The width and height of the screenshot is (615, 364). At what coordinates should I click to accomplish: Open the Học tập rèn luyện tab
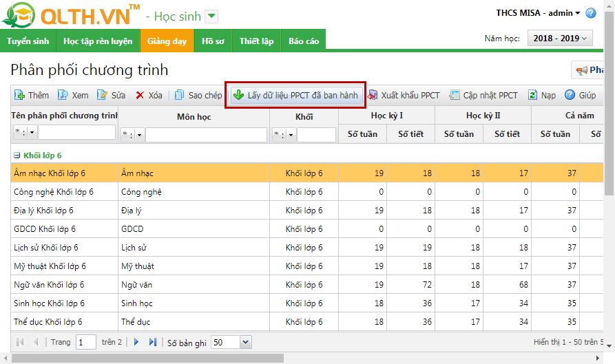pos(98,41)
